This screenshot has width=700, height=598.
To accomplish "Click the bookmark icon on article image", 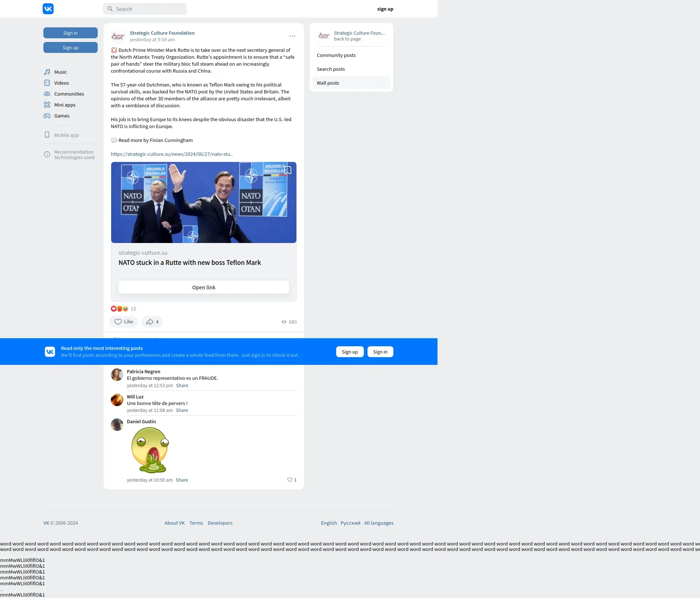I will coord(288,170).
